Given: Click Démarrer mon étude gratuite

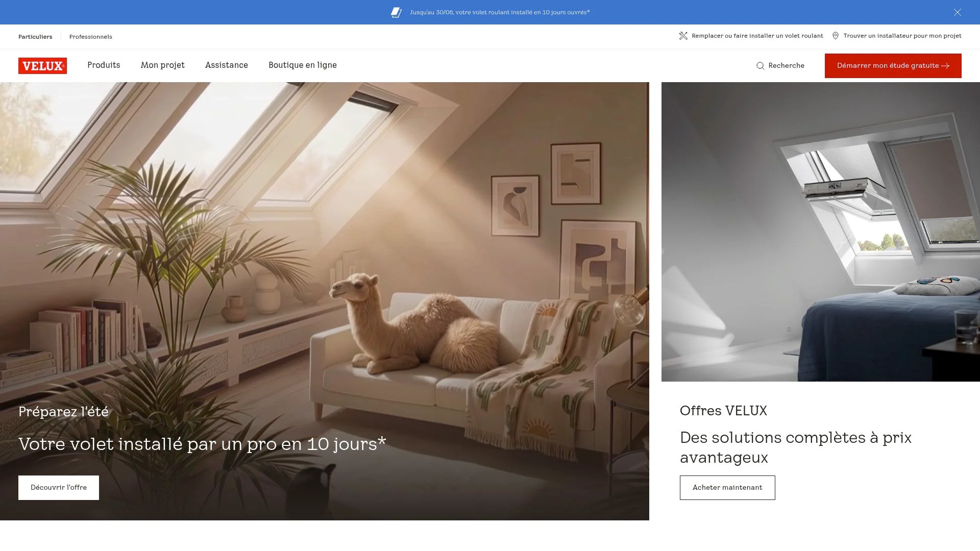Looking at the screenshot, I should point(893,66).
